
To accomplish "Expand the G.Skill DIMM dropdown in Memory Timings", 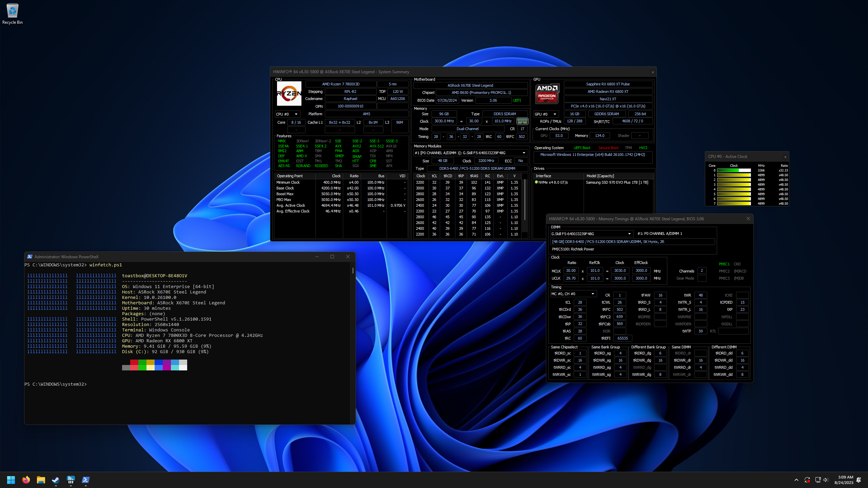I will pos(629,234).
